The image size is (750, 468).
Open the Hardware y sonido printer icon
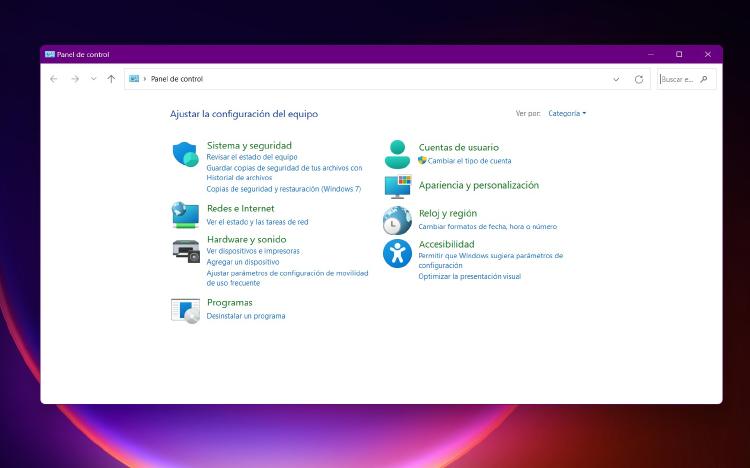186,251
